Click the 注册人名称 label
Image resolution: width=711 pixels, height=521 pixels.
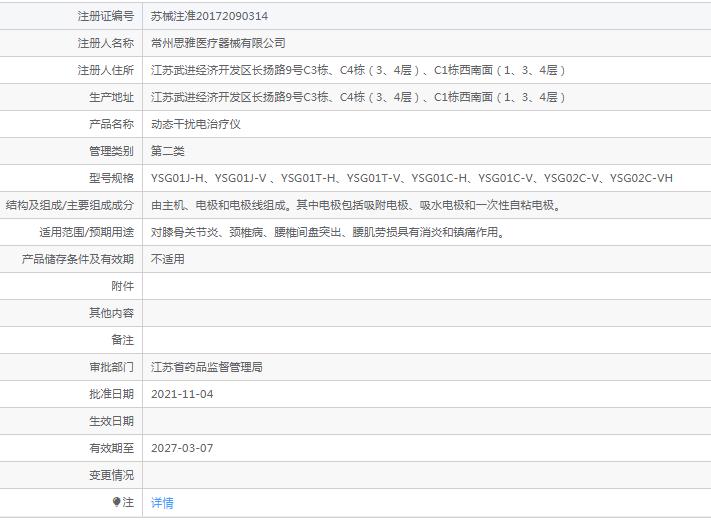[x=106, y=43]
